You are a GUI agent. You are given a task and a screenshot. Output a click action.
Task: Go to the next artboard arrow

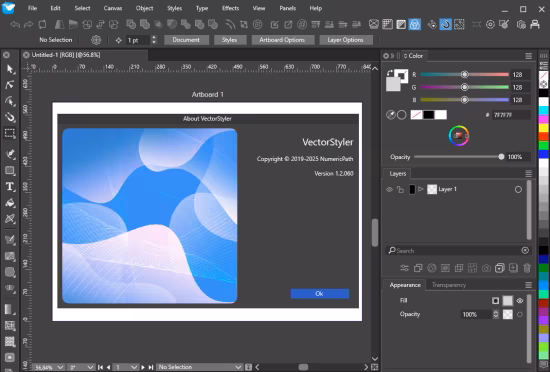(x=143, y=367)
